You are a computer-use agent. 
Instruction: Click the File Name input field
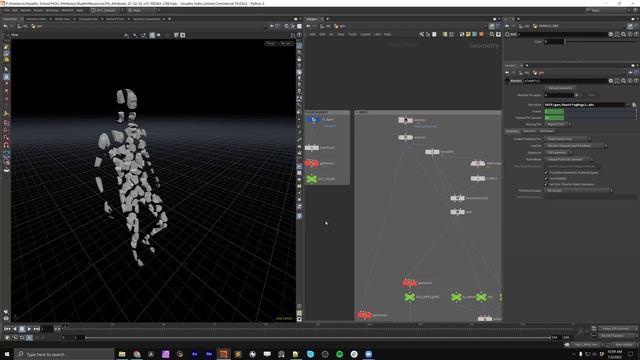(584, 105)
